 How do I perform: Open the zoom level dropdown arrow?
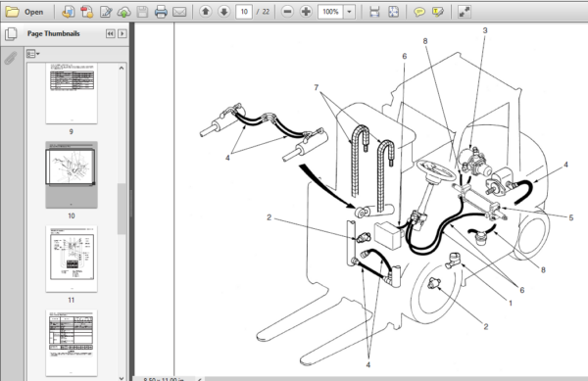pos(349,12)
